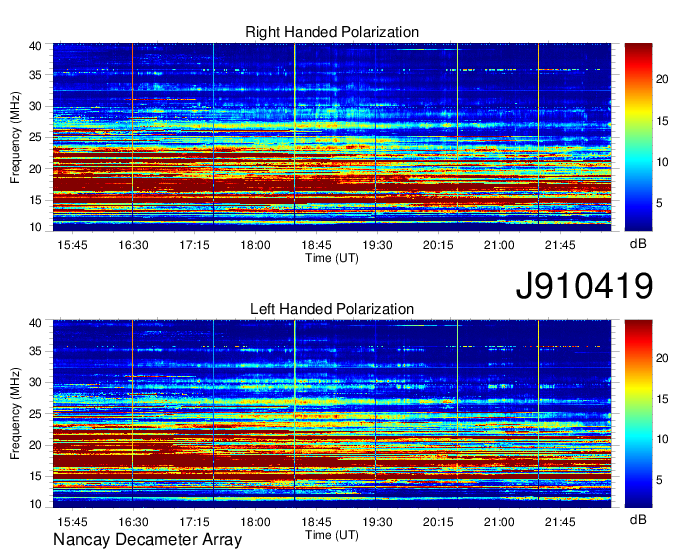Click 19:30 time tick on Right Handed plot
Image resolution: width=680 pixels, height=552 pixels.
377,245
